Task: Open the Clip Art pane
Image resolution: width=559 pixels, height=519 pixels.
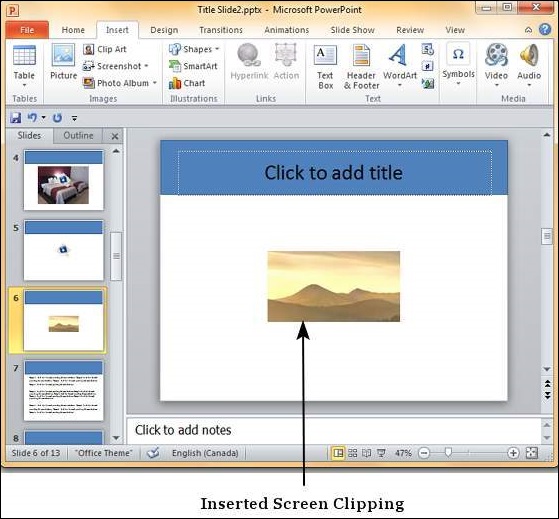Action: tap(105, 49)
